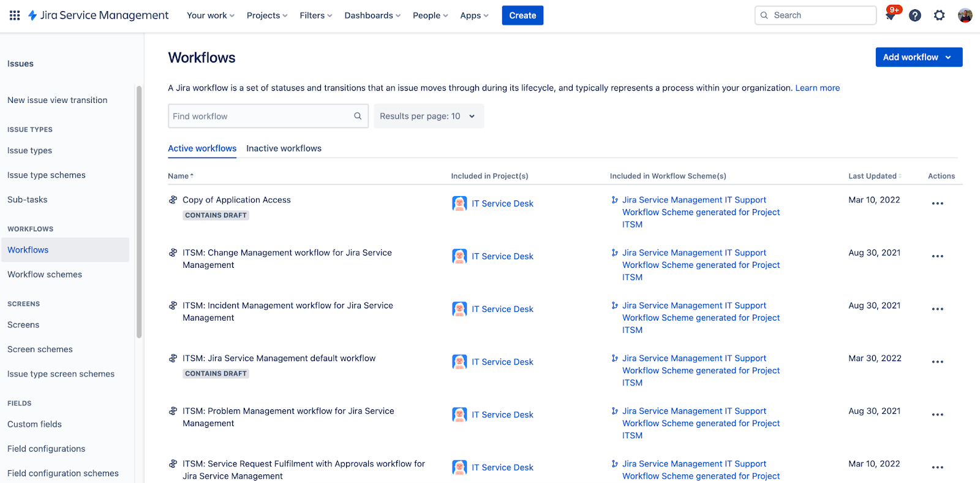Open the Add workflow dropdown
The height and width of the screenshot is (483, 980).
click(x=919, y=57)
